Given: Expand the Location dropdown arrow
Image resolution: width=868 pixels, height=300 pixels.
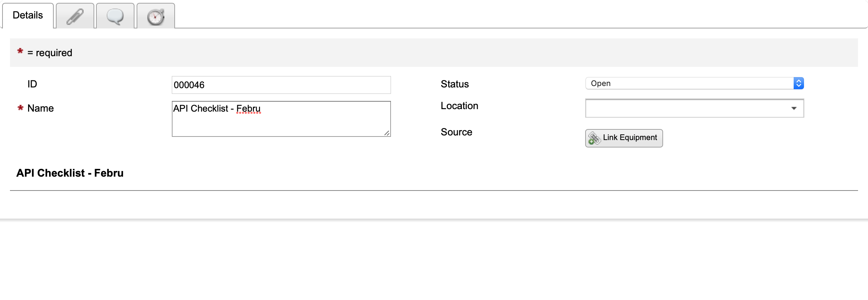Looking at the screenshot, I should click(x=794, y=108).
